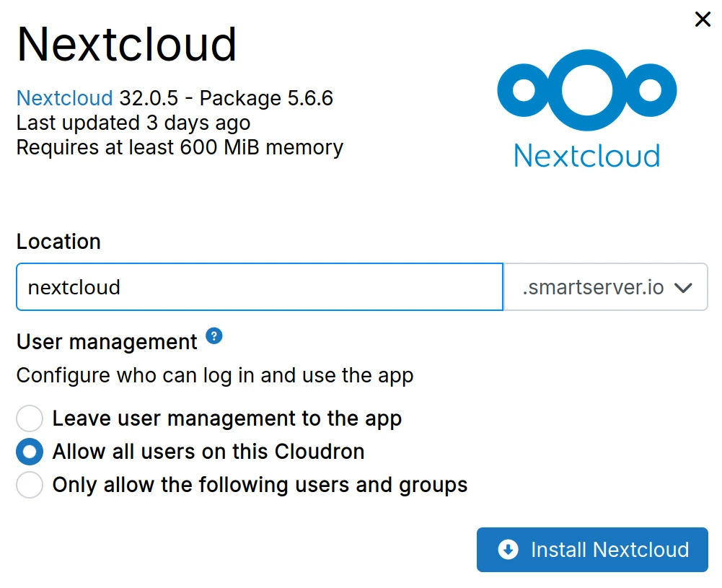The height and width of the screenshot is (588, 722).
Task: Click the Package 5.6.6 version text
Action: click(266, 98)
